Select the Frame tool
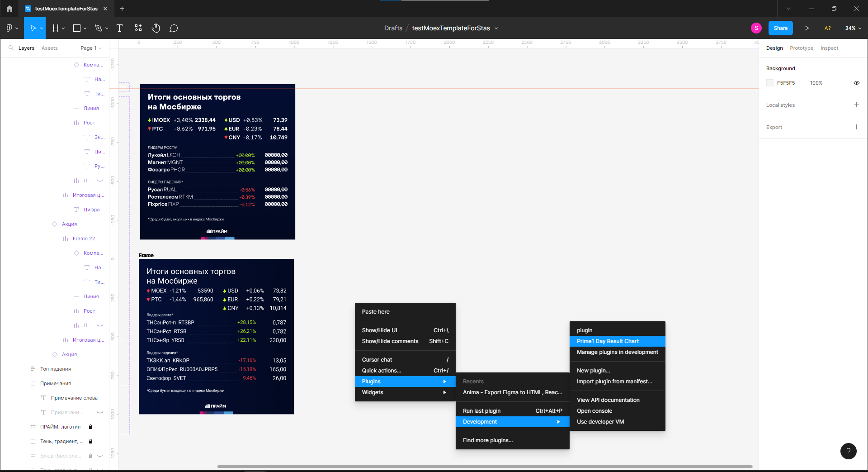Screen dimensions: 868x472 [x=56, y=28]
